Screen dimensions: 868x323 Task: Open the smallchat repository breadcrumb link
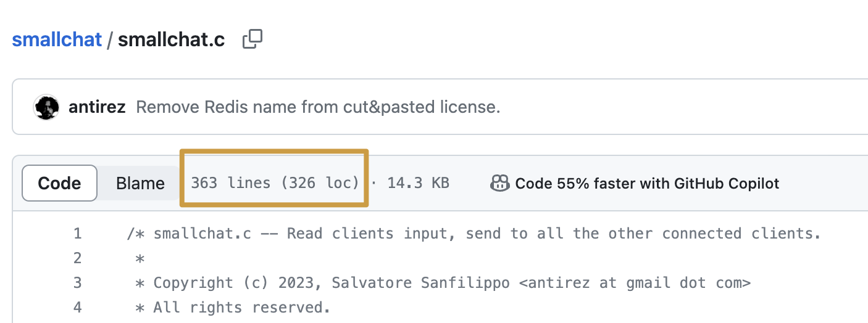tap(57, 40)
